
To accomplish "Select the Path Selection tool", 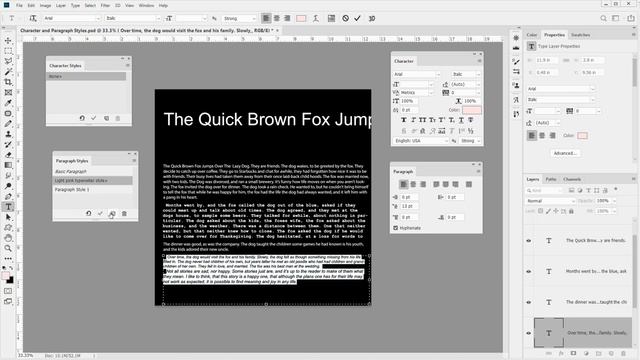I will coord(8,217).
